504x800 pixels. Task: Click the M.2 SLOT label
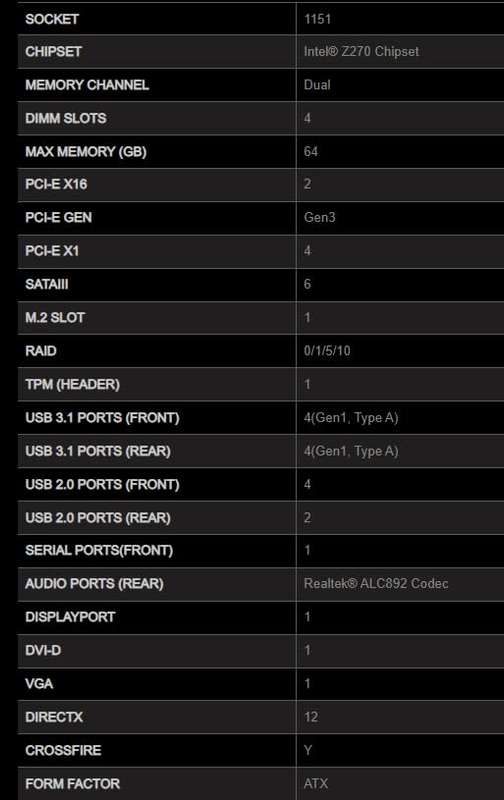coord(55,317)
